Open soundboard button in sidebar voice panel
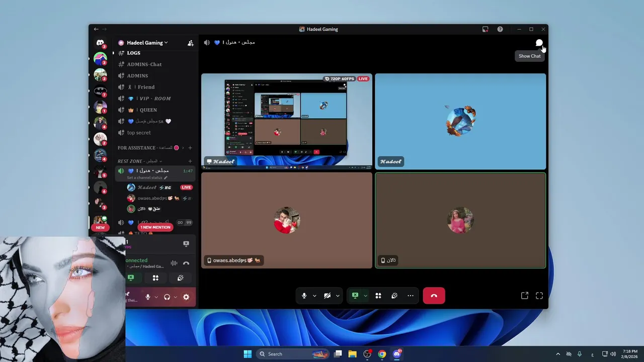Image resolution: width=644 pixels, height=362 pixels. pos(180,278)
